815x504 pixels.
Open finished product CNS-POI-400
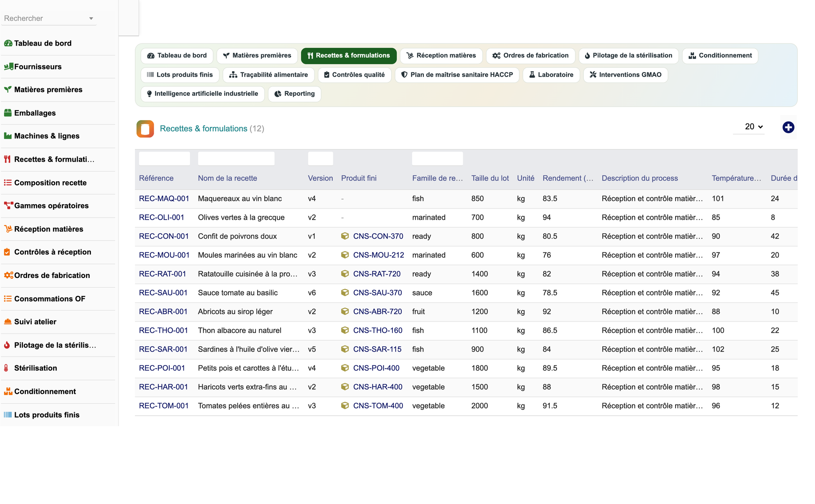[376, 368]
